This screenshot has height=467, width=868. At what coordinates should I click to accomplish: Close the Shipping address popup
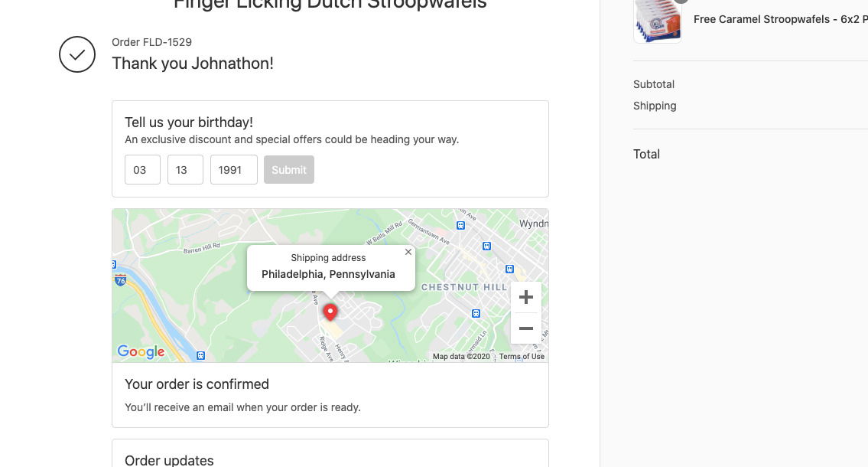tap(408, 252)
